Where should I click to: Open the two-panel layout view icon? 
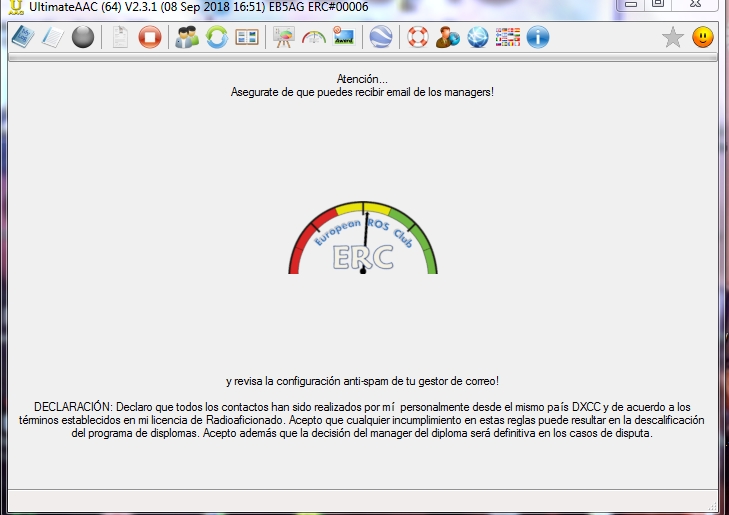[247, 37]
